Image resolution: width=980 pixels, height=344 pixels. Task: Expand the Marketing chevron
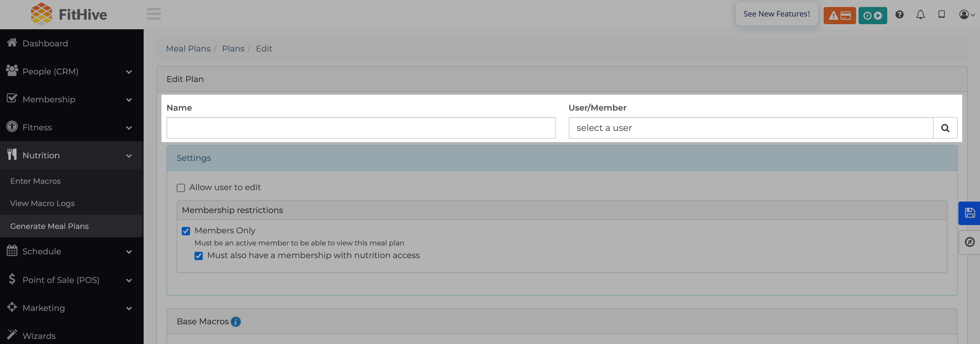(x=129, y=308)
